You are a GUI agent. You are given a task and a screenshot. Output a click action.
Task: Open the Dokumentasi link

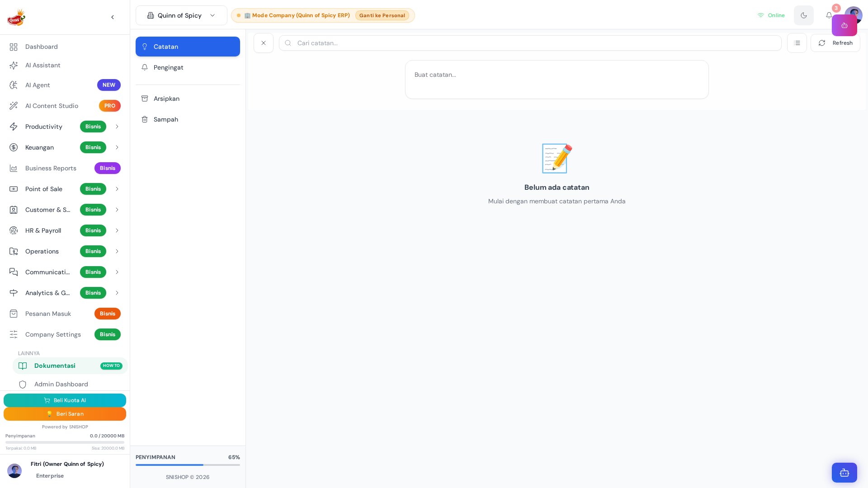(70, 366)
